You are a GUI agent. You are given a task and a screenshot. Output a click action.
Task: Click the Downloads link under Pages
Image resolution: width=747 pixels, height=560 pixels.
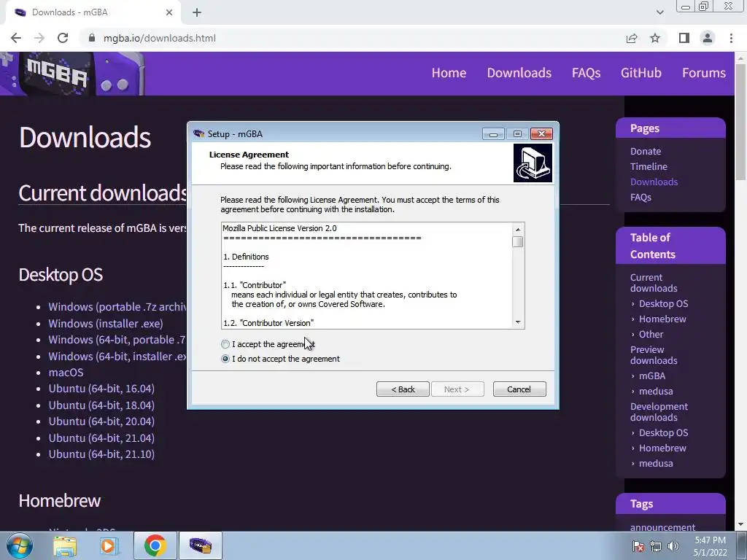click(x=654, y=182)
